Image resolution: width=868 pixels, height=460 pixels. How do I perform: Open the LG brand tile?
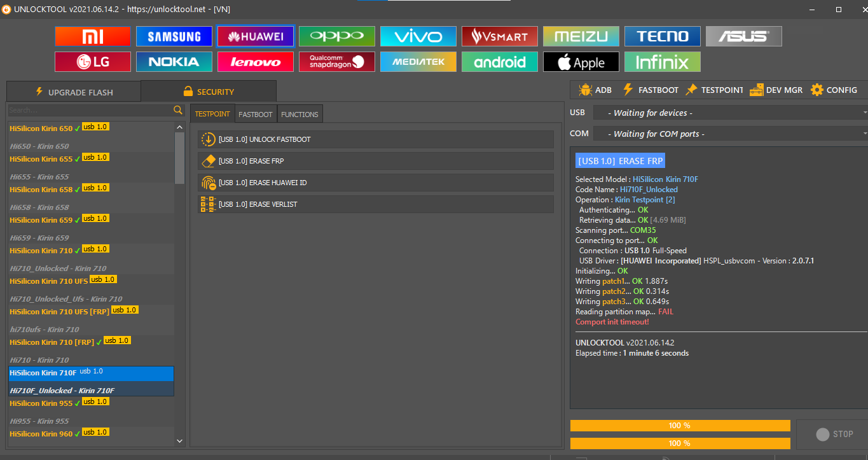[x=93, y=62]
